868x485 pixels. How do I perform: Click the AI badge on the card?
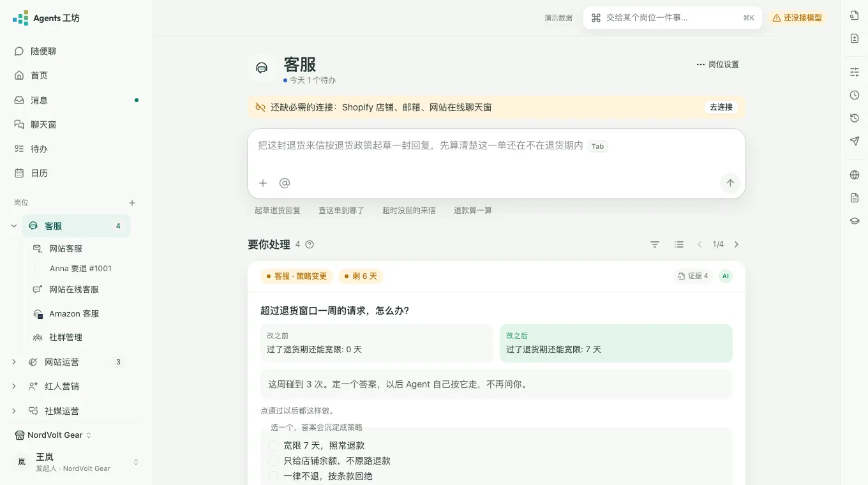click(x=725, y=276)
